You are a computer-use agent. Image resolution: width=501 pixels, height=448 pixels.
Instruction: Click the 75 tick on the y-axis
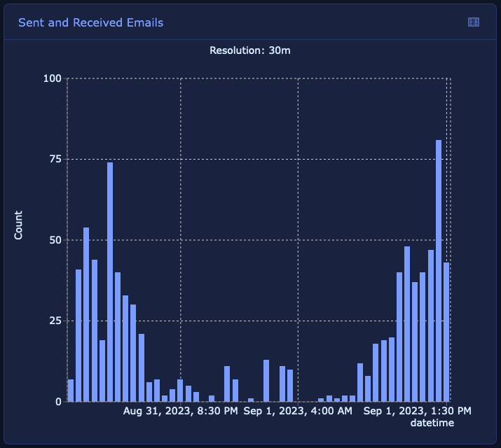click(x=55, y=159)
